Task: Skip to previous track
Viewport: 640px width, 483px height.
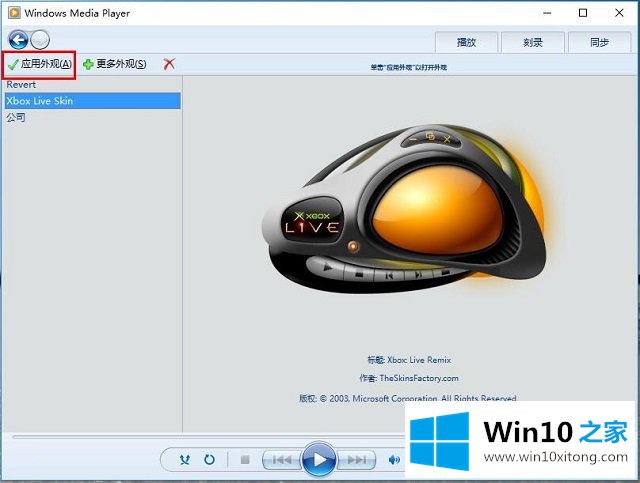Action: pos(282,460)
